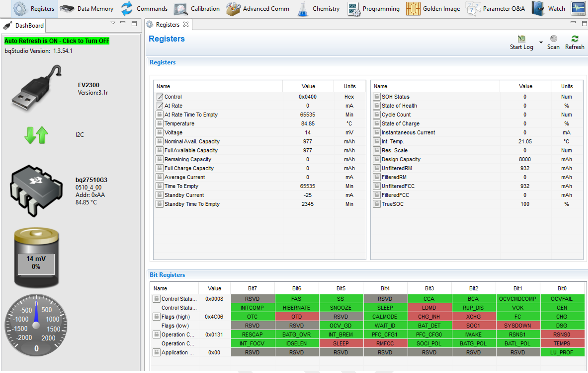Open the Programming tool icon
Viewport: 588px width, 373px height.
click(354, 9)
